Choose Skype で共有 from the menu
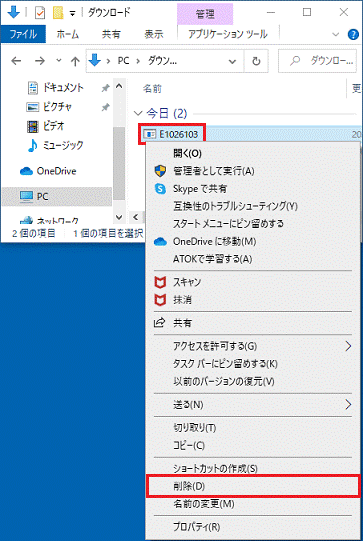 click(x=253, y=189)
